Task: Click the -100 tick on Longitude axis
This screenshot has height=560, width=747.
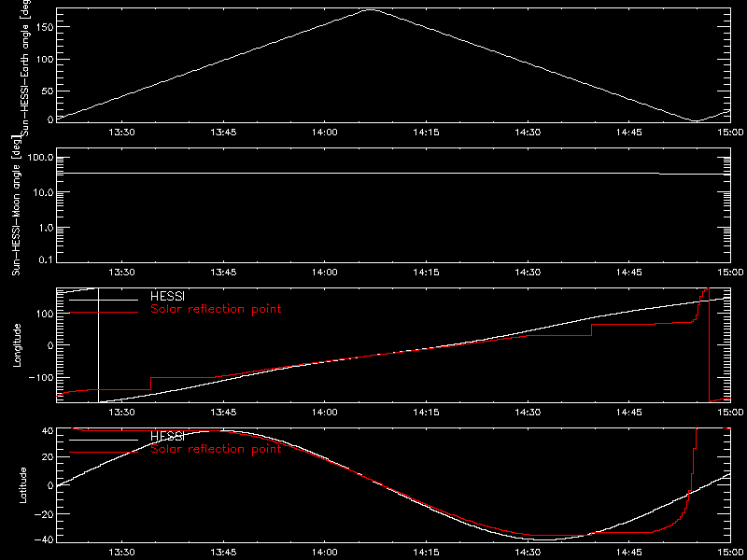Action: pos(40,377)
